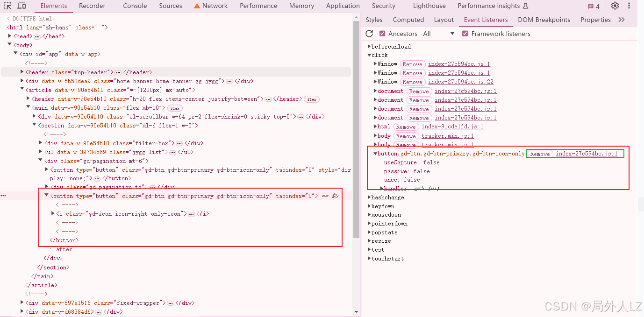Toggle Framework listeners checkbox
The width and height of the screenshot is (644, 317).
[x=465, y=34]
